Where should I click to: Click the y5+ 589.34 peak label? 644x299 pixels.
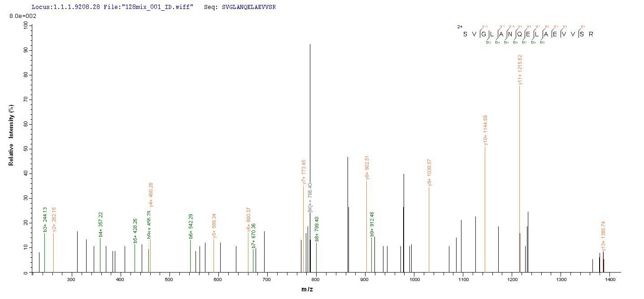tap(214, 225)
